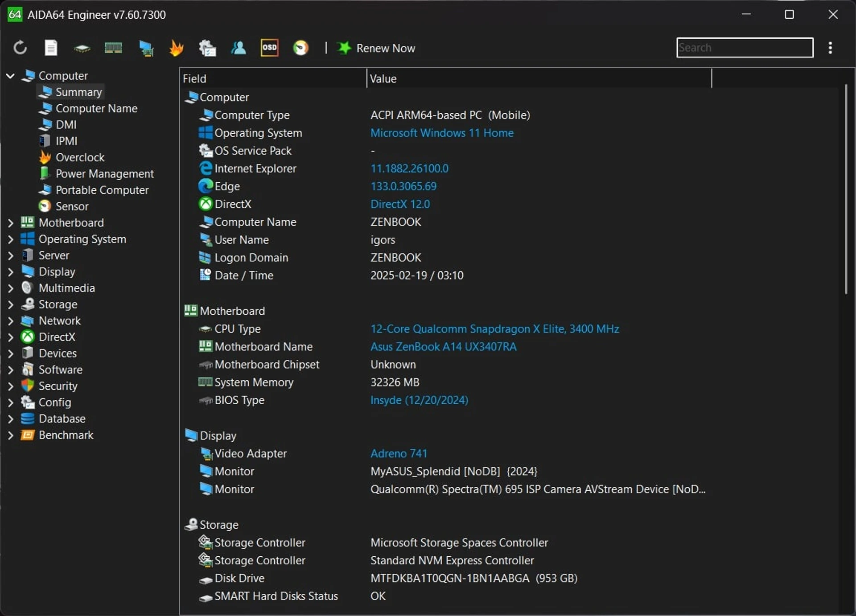Open the IPMI page
The width and height of the screenshot is (856, 616).
pyautogui.click(x=66, y=141)
